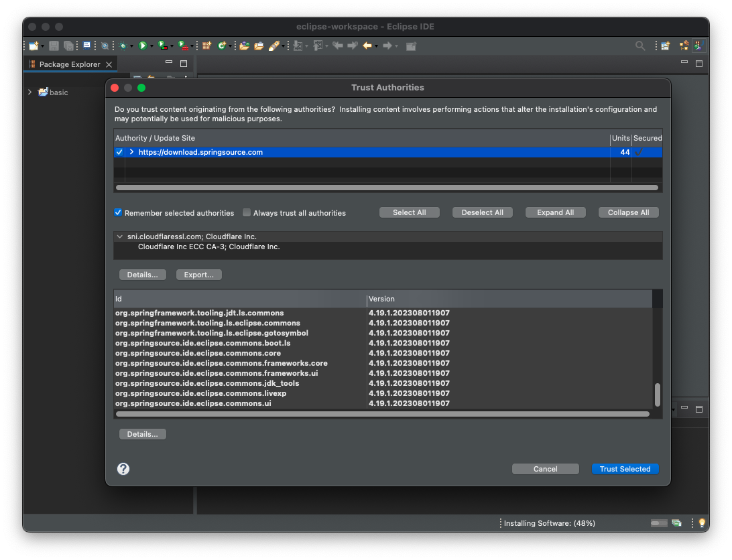Viewport: 732px width, 560px height.
Task: Click the Debug bug icon
Action: point(123,46)
